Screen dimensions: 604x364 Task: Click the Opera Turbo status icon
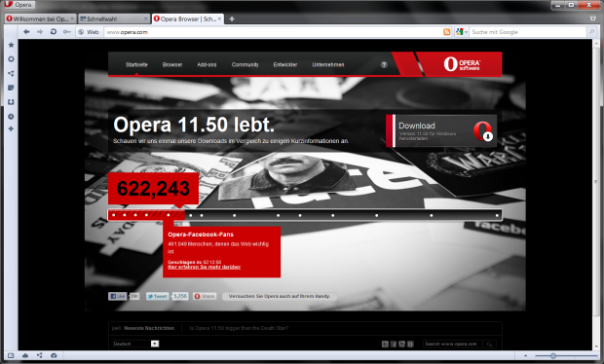click(x=54, y=355)
